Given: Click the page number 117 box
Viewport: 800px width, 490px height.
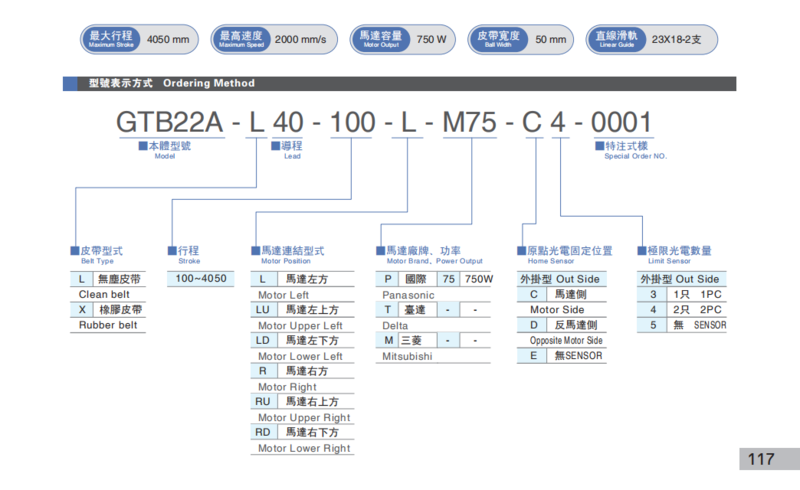Looking at the screenshot, I should click(x=761, y=459).
